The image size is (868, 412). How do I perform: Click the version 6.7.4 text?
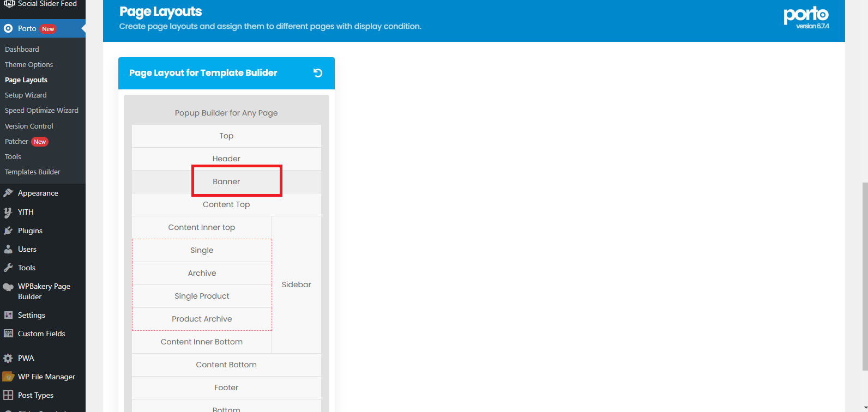[x=812, y=26]
